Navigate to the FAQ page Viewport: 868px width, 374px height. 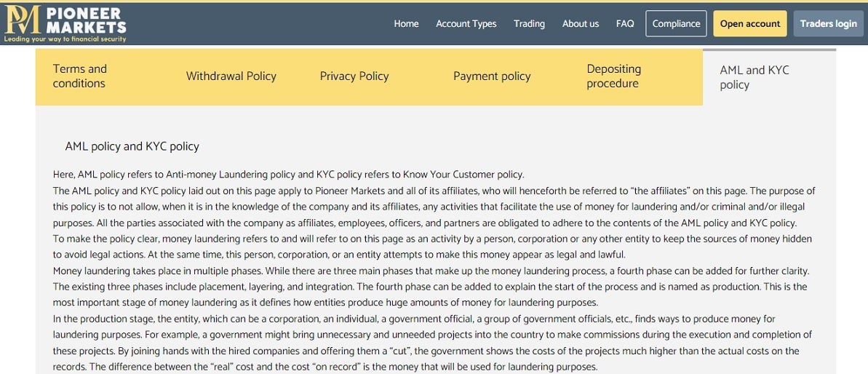(625, 23)
